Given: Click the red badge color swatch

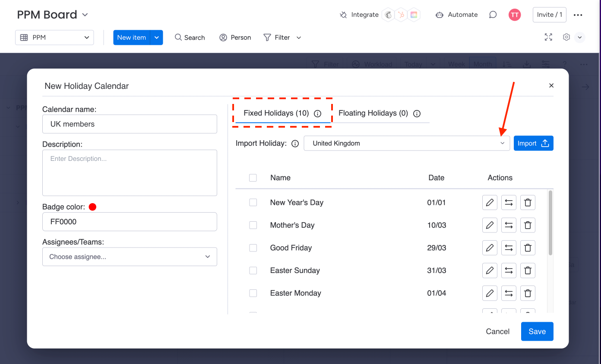Looking at the screenshot, I should 92,207.
